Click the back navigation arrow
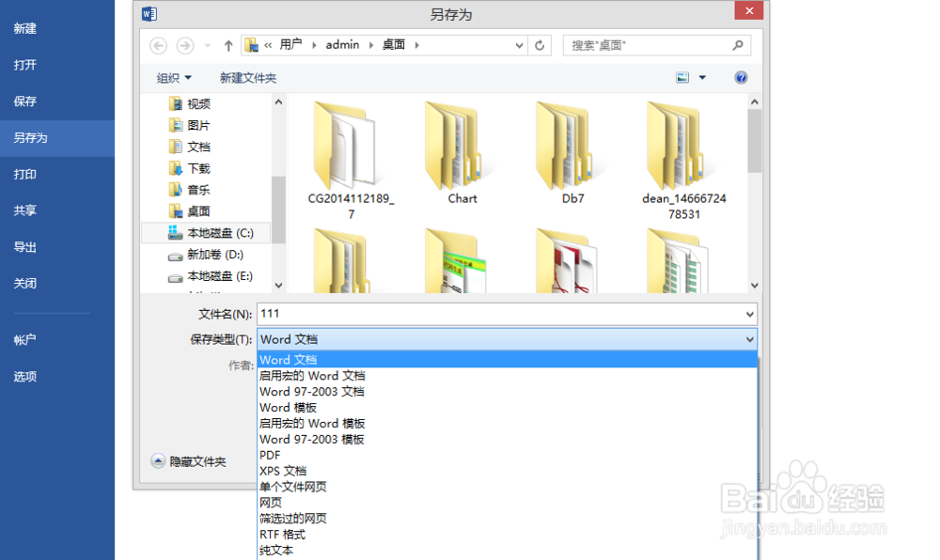This screenshot has width=940, height=560. (157, 44)
